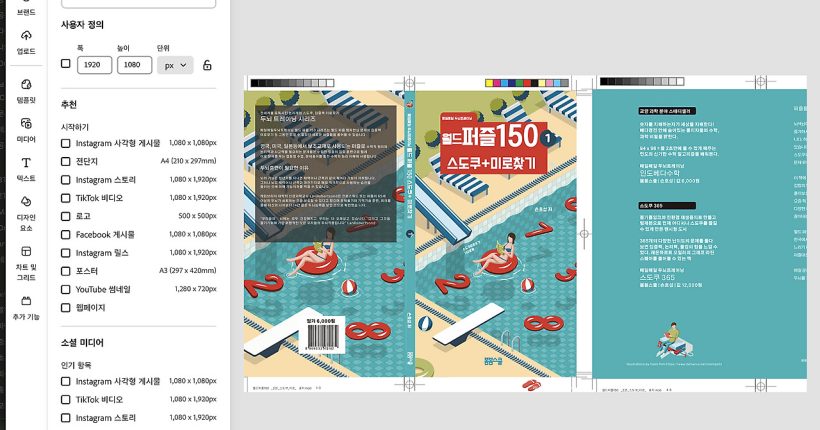Open the px unit dropdown
The height and width of the screenshot is (430, 820).
(174, 65)
